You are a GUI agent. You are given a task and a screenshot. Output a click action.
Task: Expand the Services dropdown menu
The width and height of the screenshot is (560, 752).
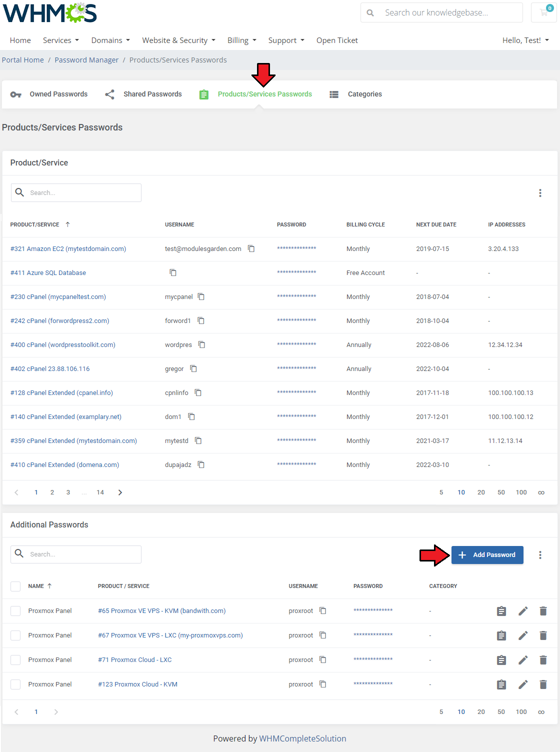pyautogui.click(x=61, y=40)
